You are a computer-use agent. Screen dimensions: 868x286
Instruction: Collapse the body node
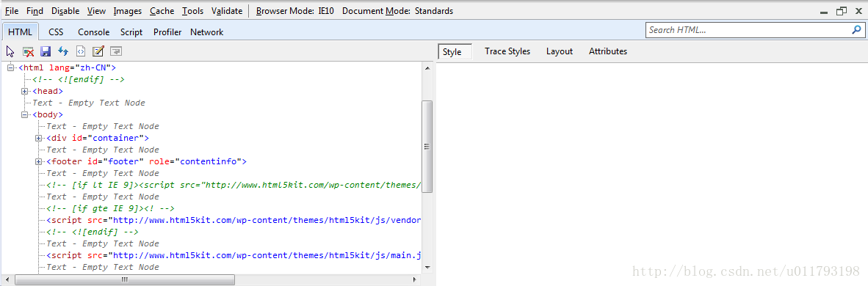coord(25,114)
